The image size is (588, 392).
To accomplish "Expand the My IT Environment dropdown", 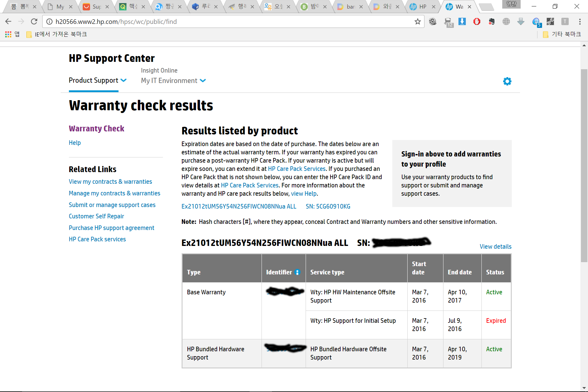I will click(173, 81).
